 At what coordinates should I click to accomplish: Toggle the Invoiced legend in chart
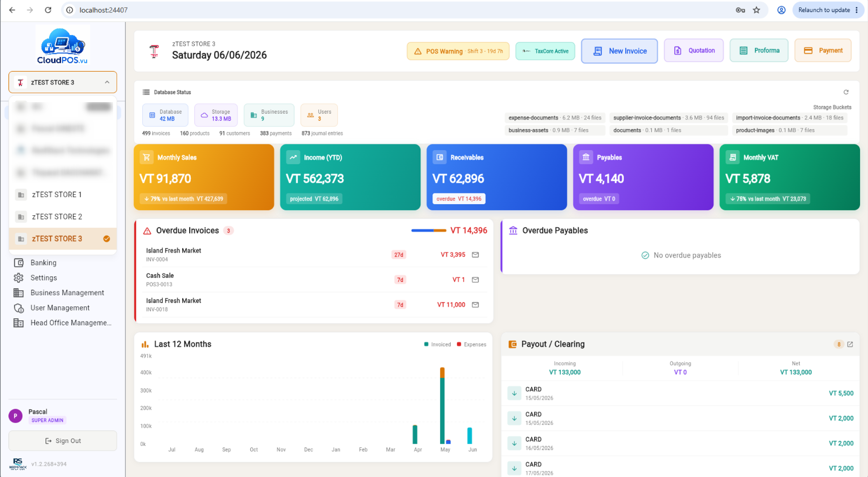438,344
